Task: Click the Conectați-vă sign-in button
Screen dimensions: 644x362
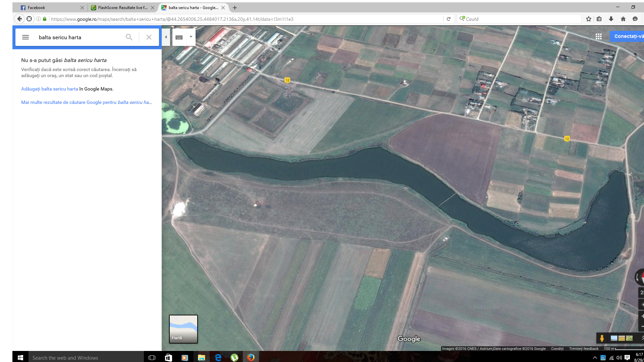Action: [628, 36]
